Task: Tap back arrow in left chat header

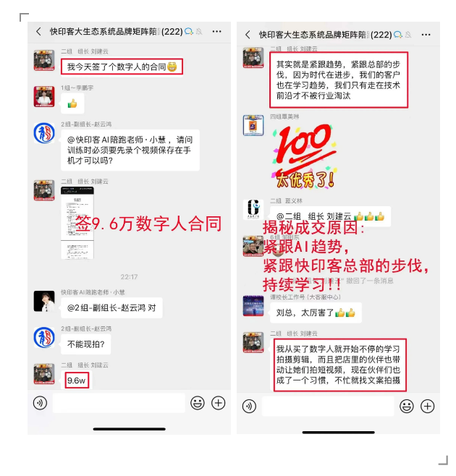Action: tap(38, 31)
